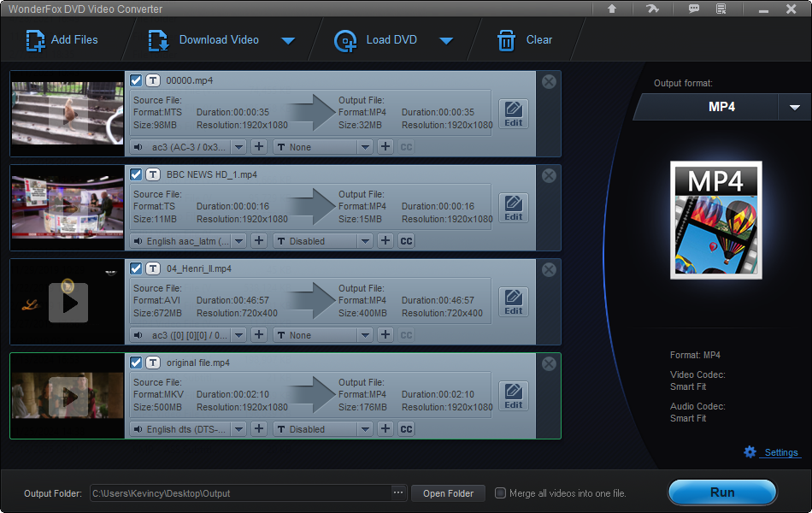Uncheck the original file.mp4 checkbox

[x=136, y=363]
